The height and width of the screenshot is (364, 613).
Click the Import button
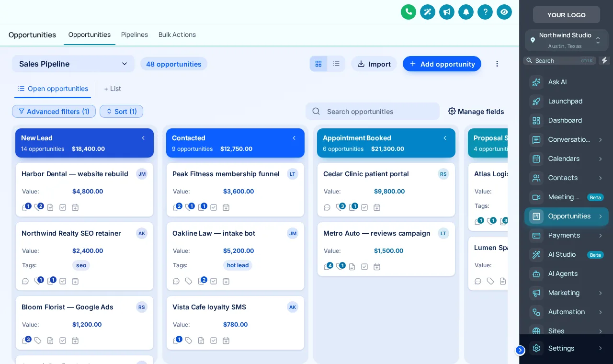374,64
